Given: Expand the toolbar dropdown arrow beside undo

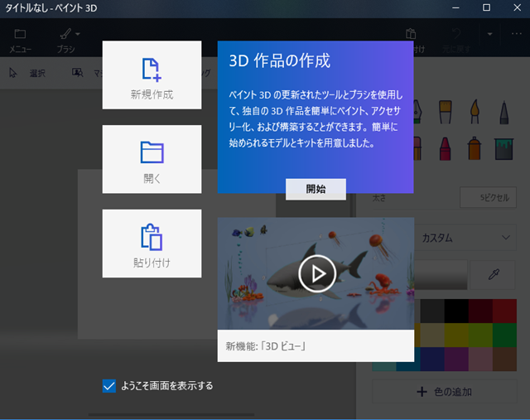Looking at the screenshot, I should tap(489, 34).
